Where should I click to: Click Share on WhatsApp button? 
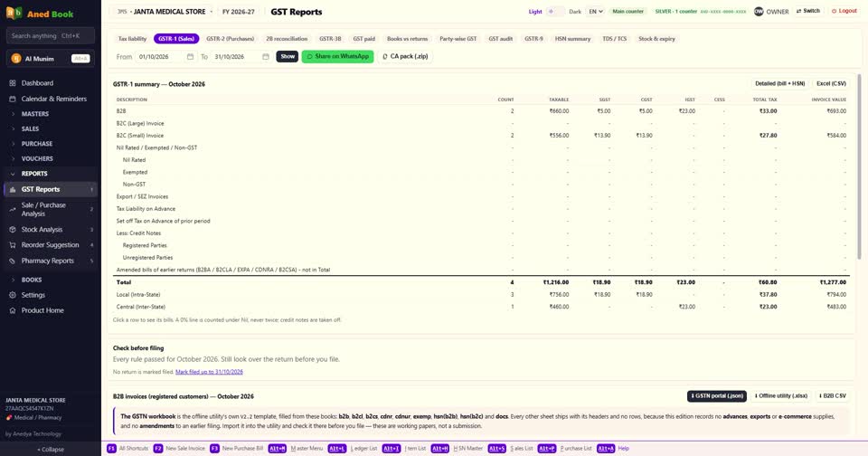pyautogui.click(x=337, y=56)
